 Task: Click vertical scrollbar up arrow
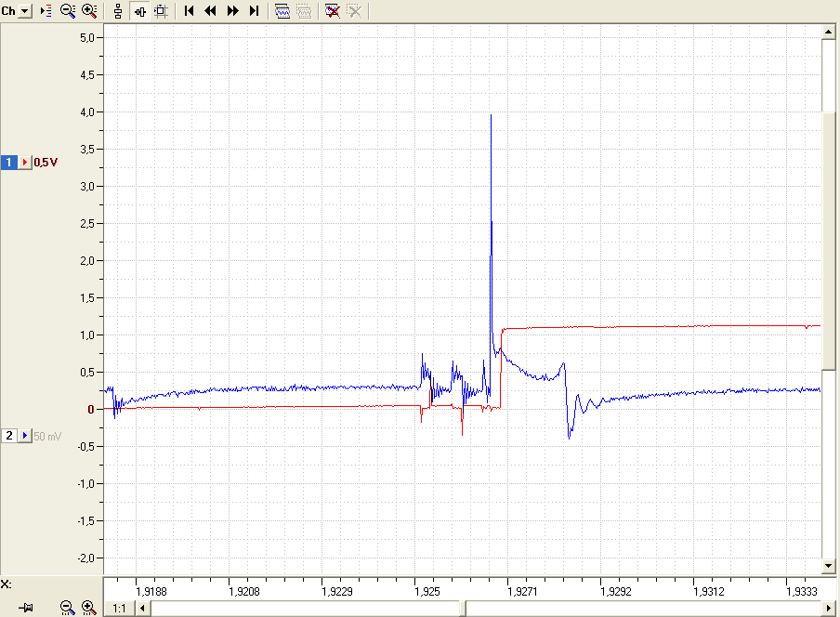point(828,32)
